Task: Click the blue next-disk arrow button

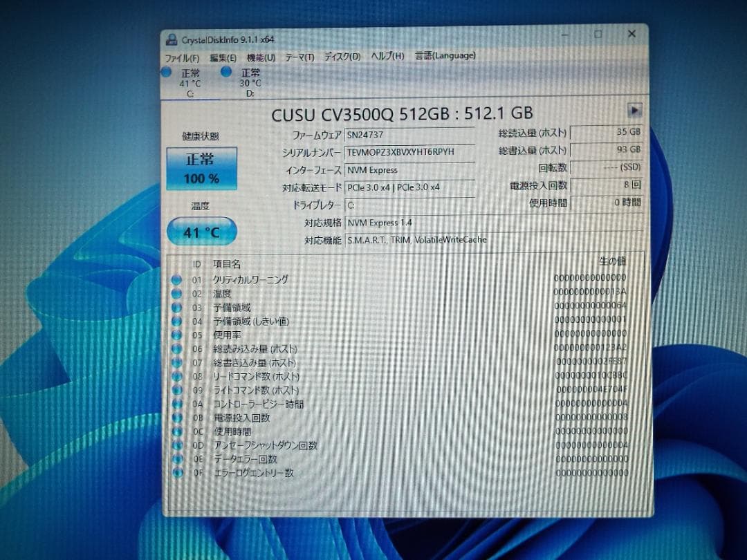Action: tap(634, 111)
